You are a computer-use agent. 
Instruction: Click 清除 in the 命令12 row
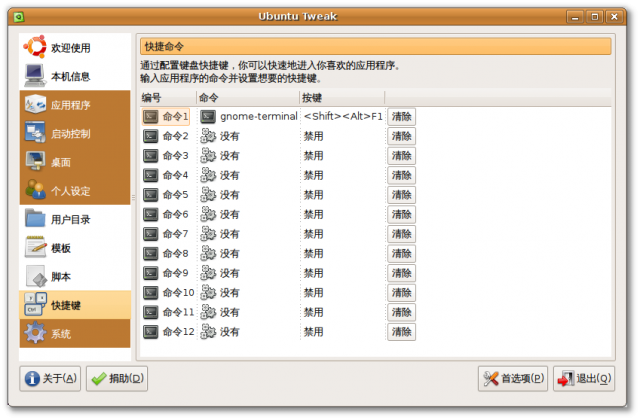click(x=401, y=332)
